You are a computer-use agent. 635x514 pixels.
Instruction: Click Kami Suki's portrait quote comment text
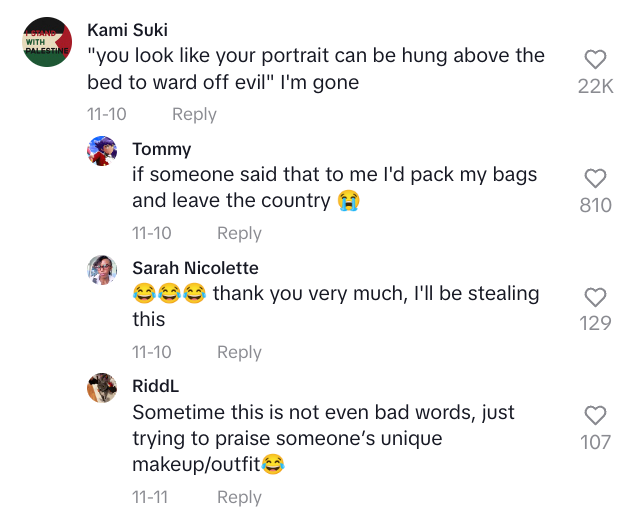[x=315, y=69]
